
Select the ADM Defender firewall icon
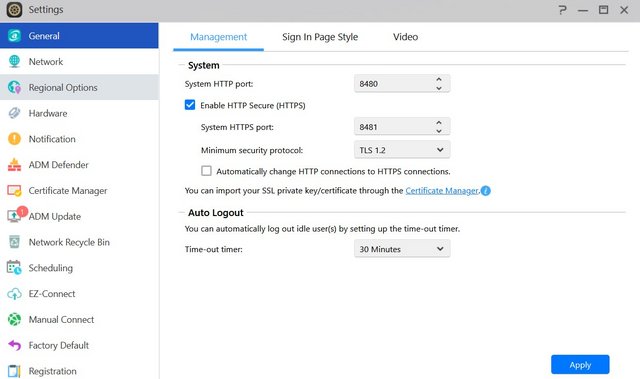pos(14,165)
